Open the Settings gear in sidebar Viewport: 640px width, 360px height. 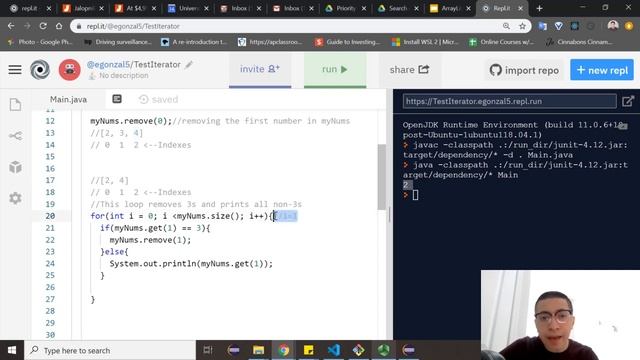(x=16, y=198)
